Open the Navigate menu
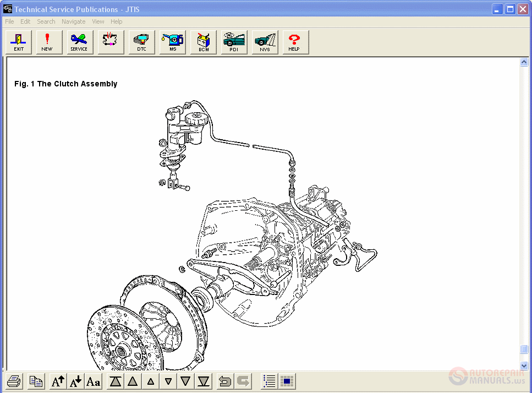Image resolution: width=532 pixels, height=393 pixels. [73, 21]
